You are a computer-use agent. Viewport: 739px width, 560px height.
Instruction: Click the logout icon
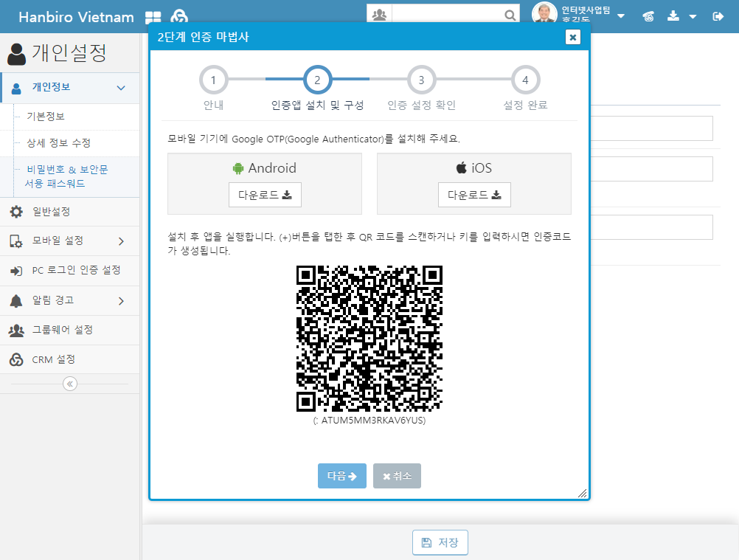[718, 16]
